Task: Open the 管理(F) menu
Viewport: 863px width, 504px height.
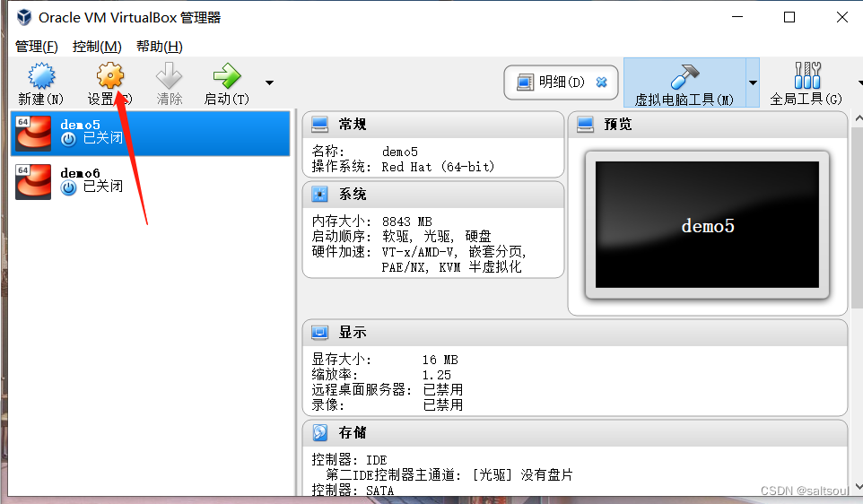Action: pyautogui.click(x=36, y=47)
